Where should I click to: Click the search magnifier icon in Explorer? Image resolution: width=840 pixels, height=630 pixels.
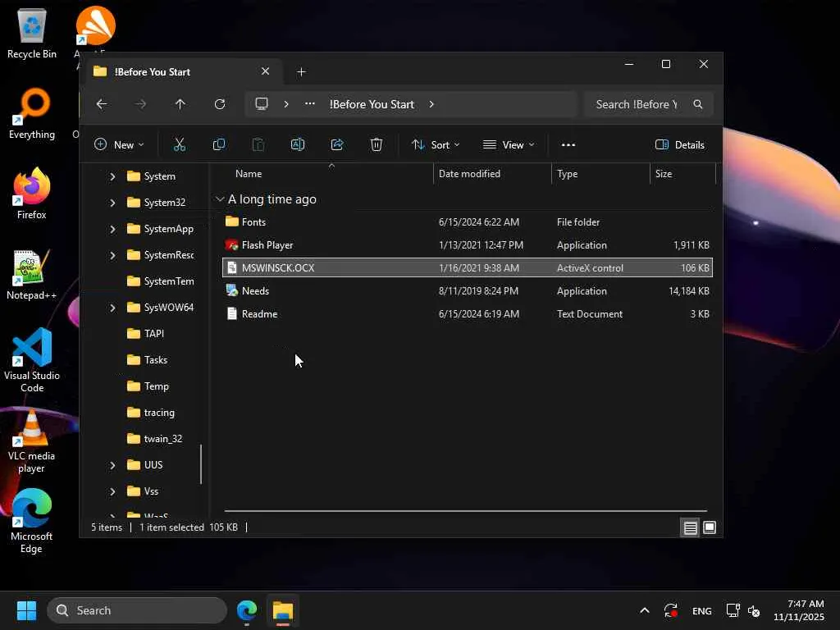(697, 104)
